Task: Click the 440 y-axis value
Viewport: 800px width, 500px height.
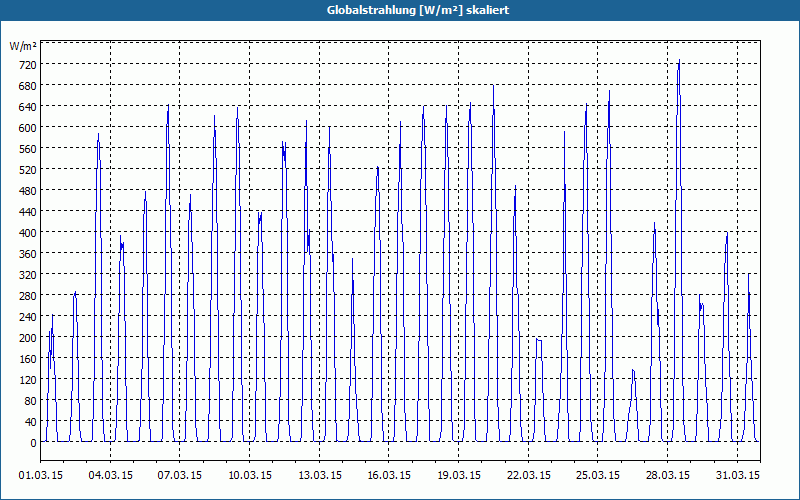Action: 28,211
